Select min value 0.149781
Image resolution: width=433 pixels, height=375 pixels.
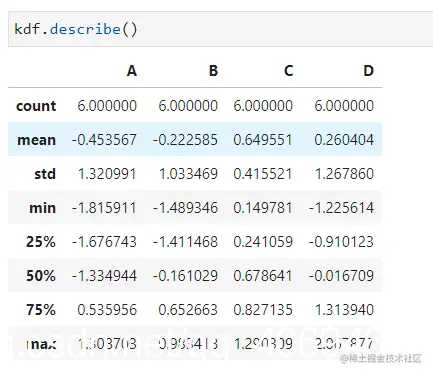pyautogui.click(x=263, y=208)
